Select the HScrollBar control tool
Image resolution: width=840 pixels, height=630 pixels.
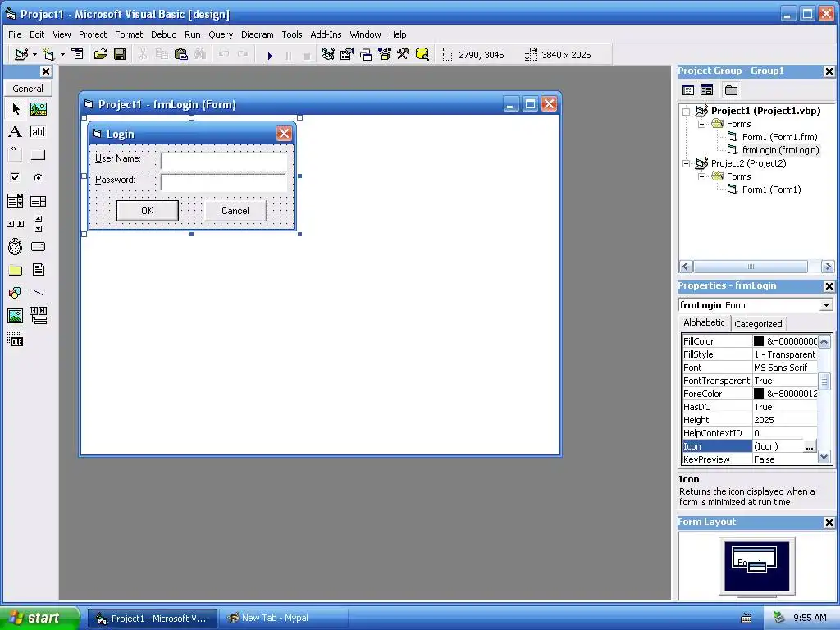pos(16,224)
